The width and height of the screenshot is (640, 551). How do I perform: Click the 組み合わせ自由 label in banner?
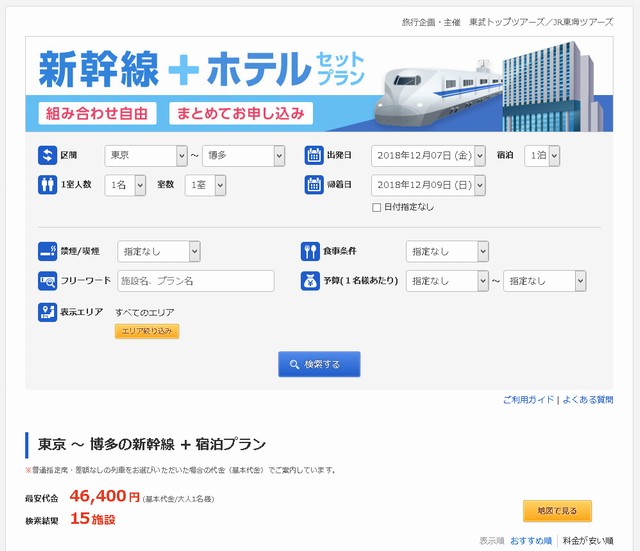tap(97, 113)
